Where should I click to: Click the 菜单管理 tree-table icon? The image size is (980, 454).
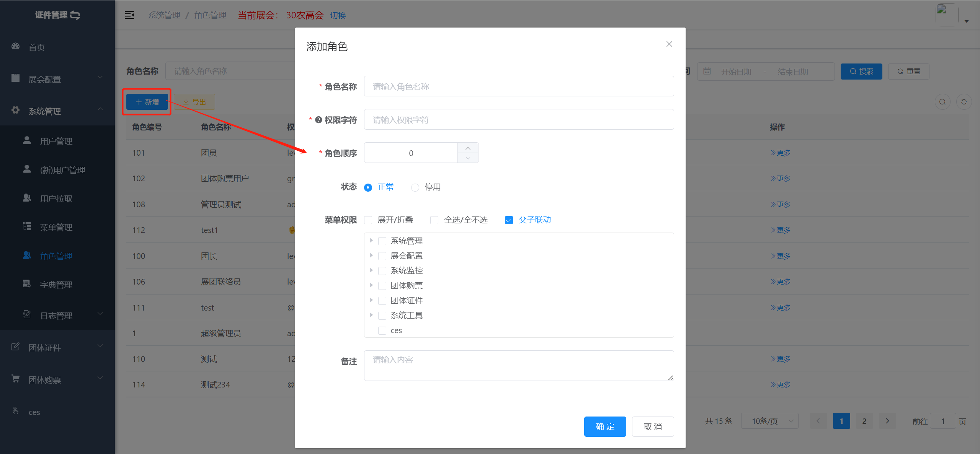click(27, 226)
